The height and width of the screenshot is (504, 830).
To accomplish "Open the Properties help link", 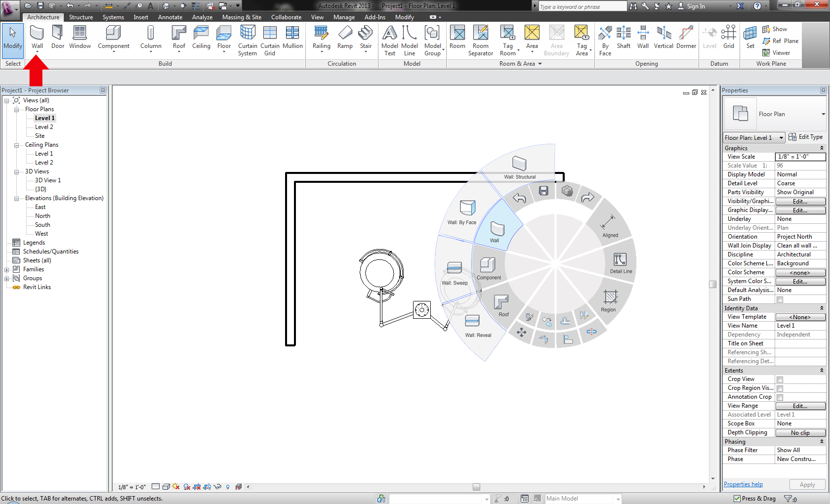I will click(743, 484).
